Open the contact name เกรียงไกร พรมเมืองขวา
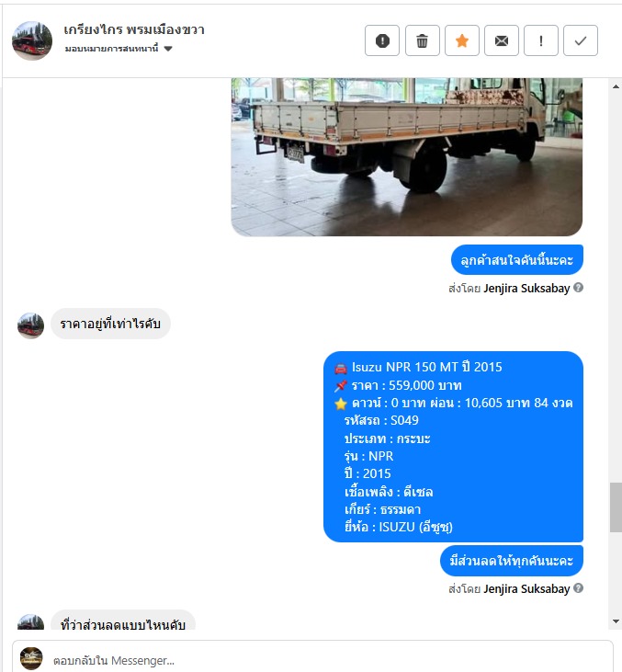This screenshot has height=672, width=622. click(134, 29)
